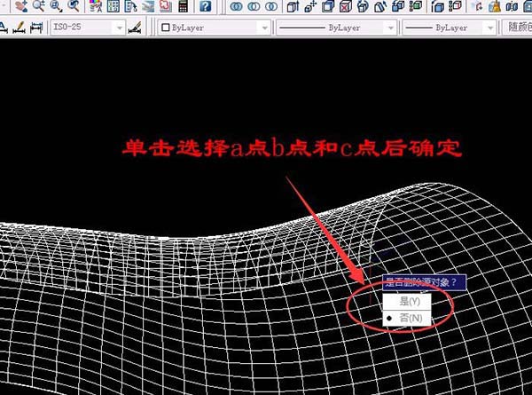Screen dimensions: 532x395
Task: Open Help with the question mark icon
Action: [206, 6]
